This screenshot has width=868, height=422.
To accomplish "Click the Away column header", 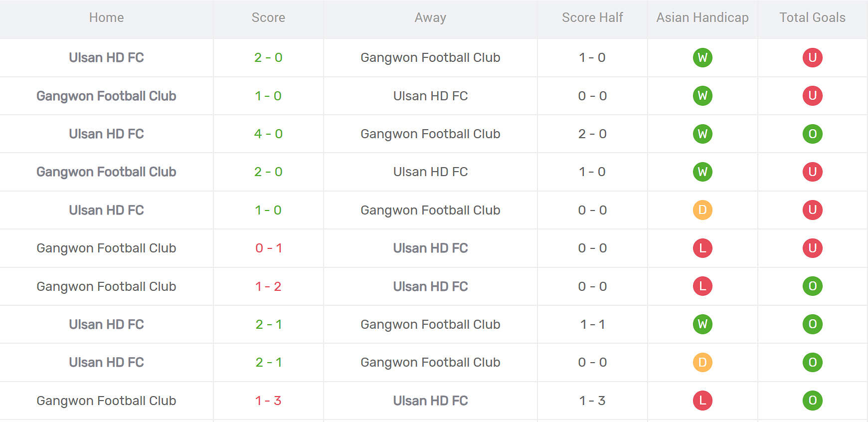I will 430,18.
